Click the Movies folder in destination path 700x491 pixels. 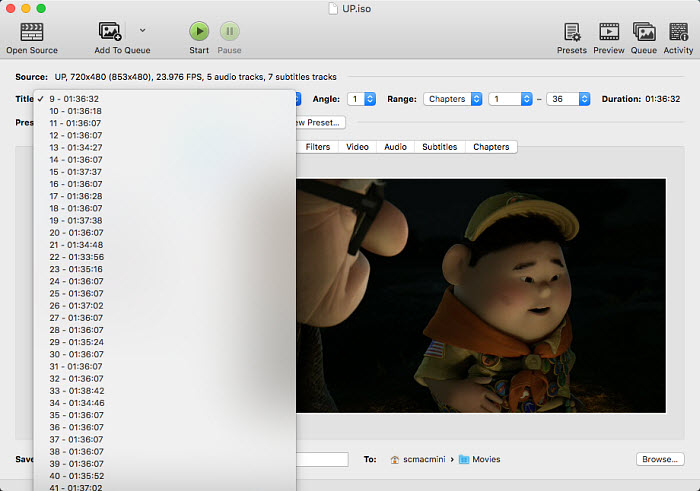(x=480, y=459)
